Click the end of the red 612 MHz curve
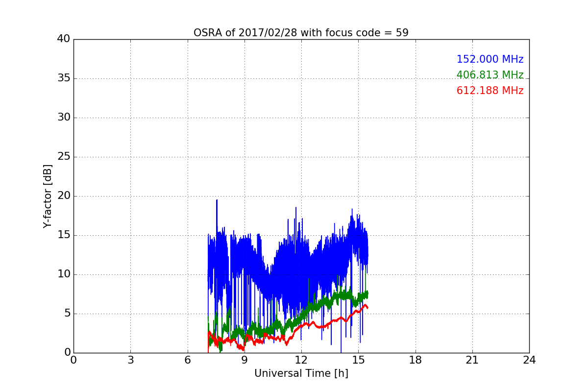This screenshot has height=392, width=588. point(367,307)
